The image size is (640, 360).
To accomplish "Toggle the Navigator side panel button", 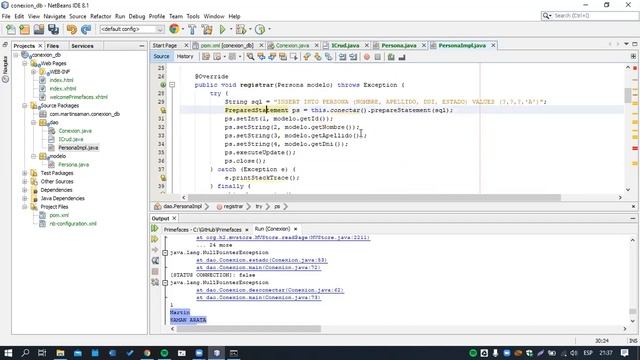I will point(5,69).
